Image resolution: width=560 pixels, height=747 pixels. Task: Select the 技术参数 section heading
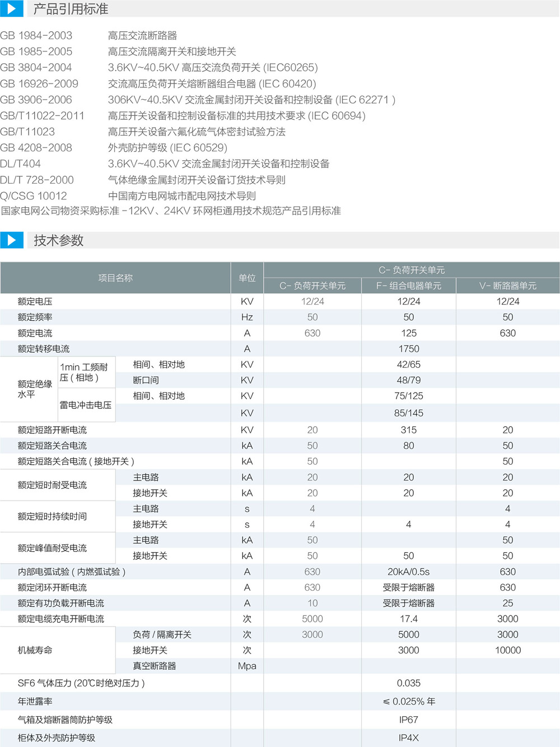(58, 240)
